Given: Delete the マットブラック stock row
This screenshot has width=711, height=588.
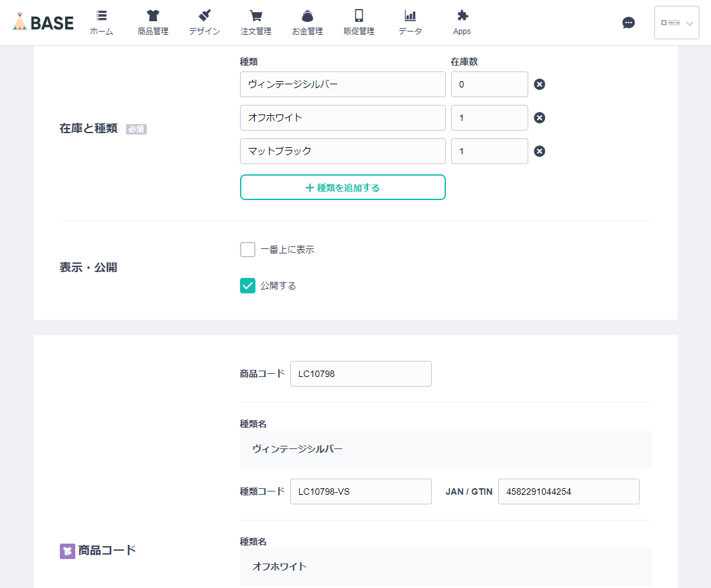Looking at the screenshot, I should (x=539, y=151).
